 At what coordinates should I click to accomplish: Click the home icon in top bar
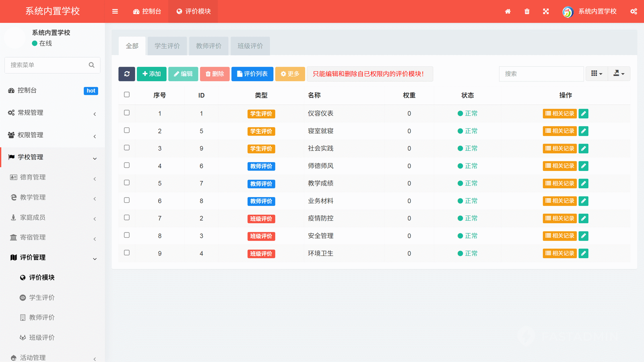click(x=508, y=11)
